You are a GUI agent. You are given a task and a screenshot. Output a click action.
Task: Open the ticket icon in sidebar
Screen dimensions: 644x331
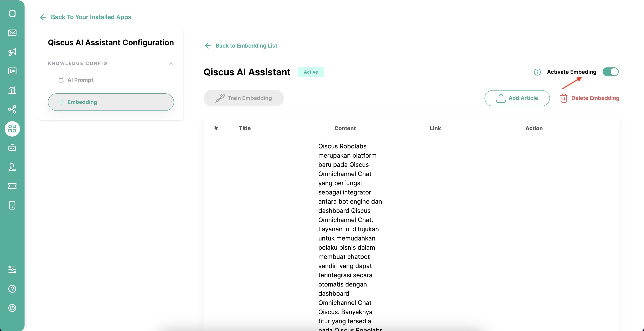click(x=12, y=186)
